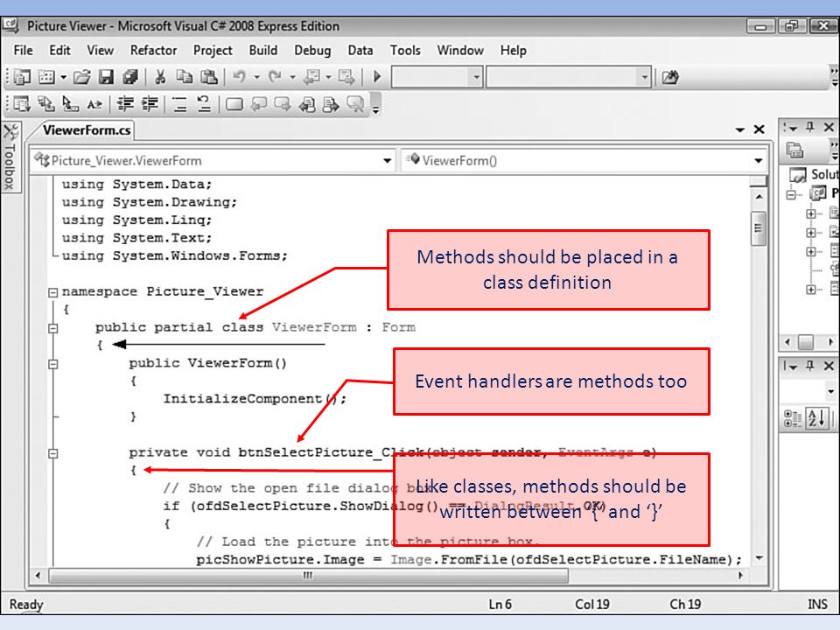Click the Copy icon in toolbar
This screenshot has width=840, height=630.
(185, 77)
